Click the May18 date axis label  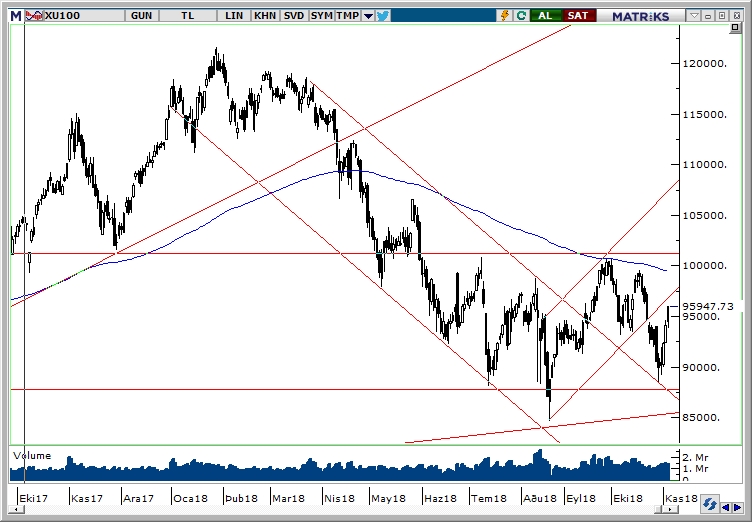[388, 498]
